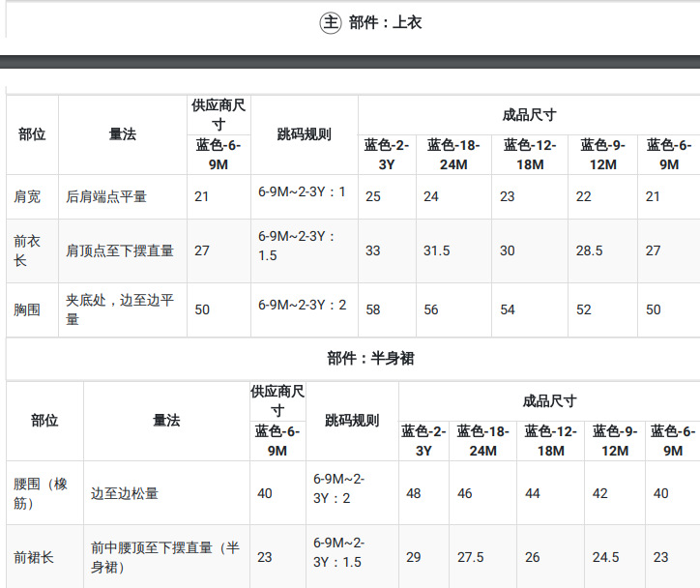Select the heading 部件：半身裙
Viewport: 700px width, 588px height.
[x=370, y=358]
